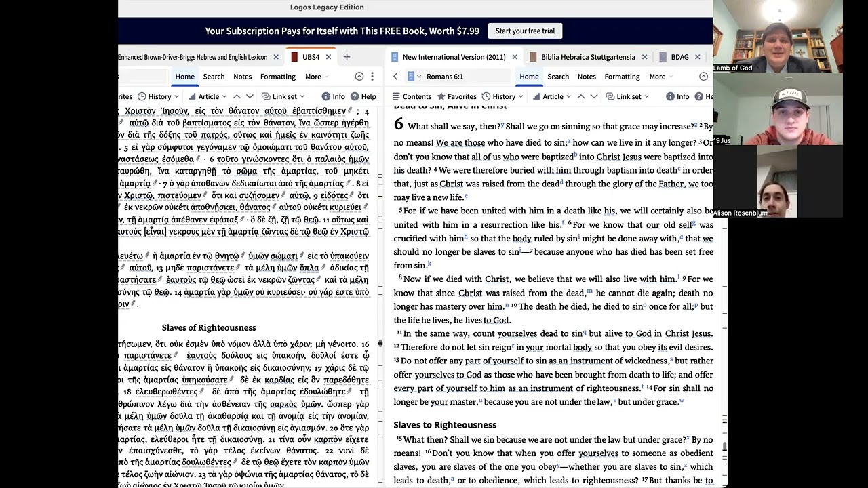The width and height of the screenshot is (868, 488).
Task: Expand the Link set dropdown in UBS4 panel
Action: pos(302,96)
